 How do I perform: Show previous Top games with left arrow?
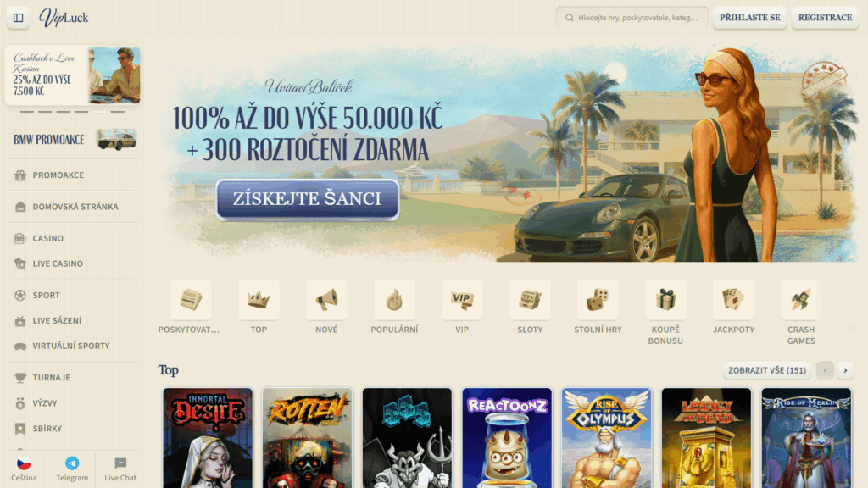pyautogui.click(x=825, y=370)
